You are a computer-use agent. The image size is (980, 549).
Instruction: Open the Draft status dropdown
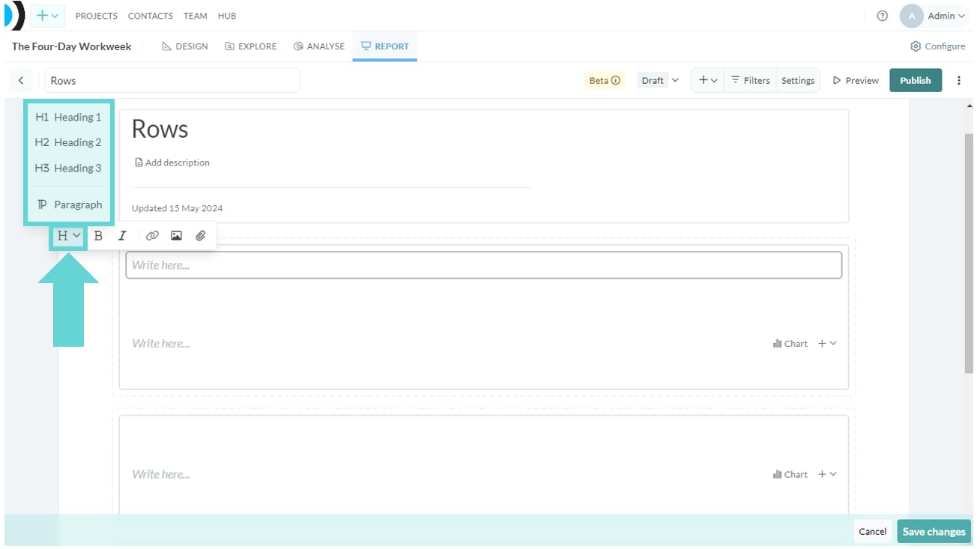[659, 80]
